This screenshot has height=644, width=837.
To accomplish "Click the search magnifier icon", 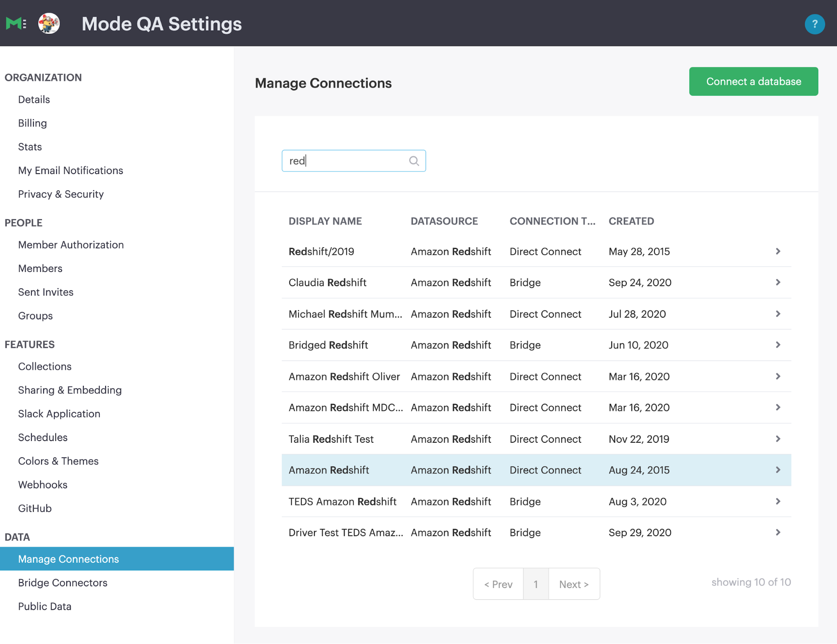I will point(414,161).
